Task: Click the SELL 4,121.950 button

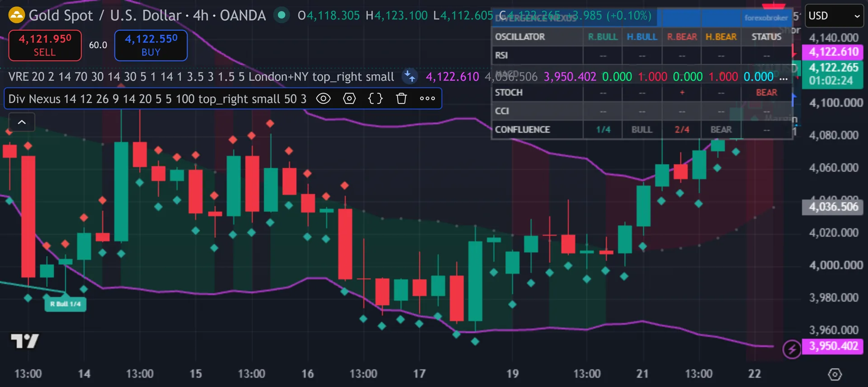Action: pyautogui.click(x=45, y=45)
